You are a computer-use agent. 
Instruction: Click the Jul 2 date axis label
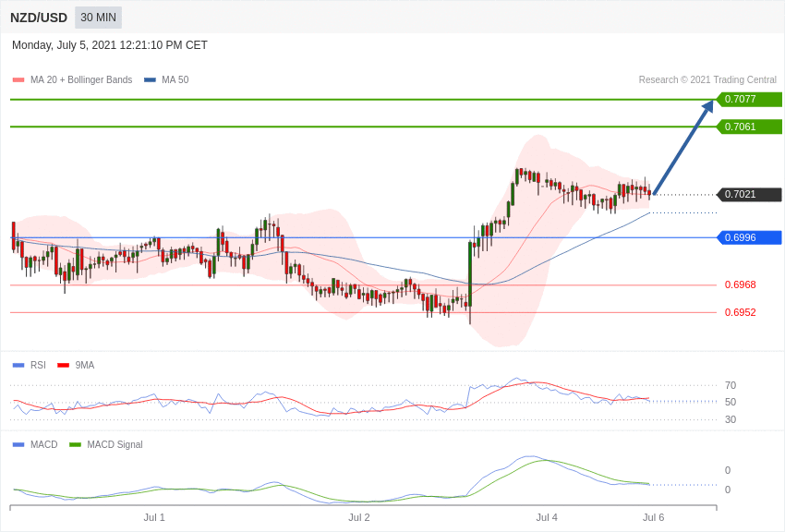click(x=359, y=517)
